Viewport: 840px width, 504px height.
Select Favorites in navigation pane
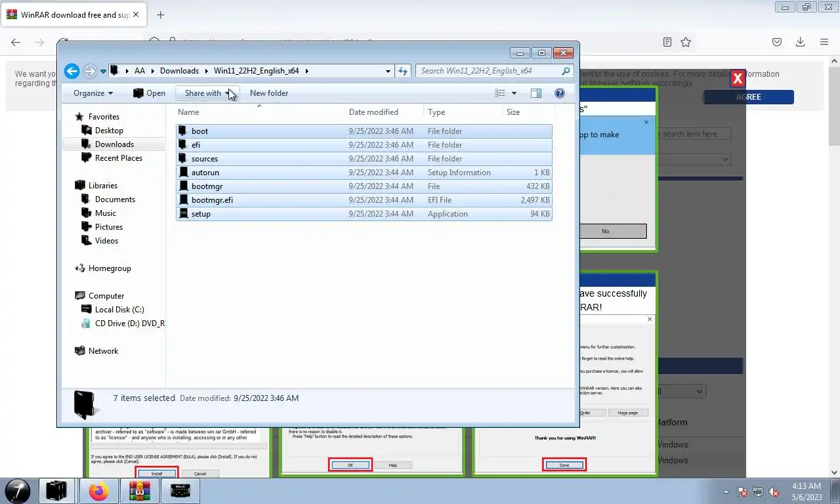(x=104, y=117)
